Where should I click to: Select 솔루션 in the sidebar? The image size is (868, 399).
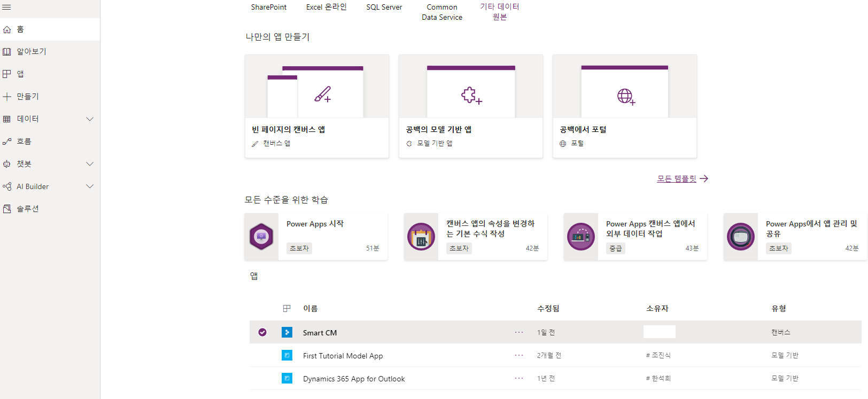click(x=50, y=209)
